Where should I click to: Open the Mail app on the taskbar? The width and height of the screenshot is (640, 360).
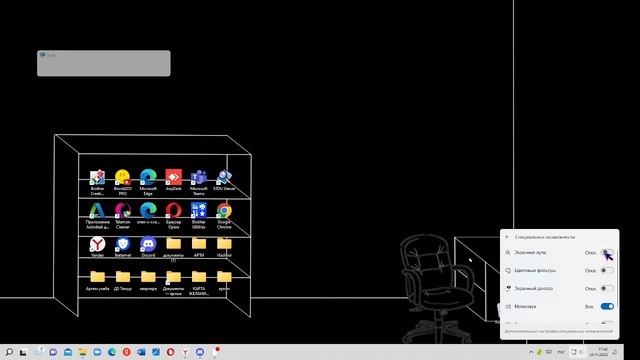point(68,352)
